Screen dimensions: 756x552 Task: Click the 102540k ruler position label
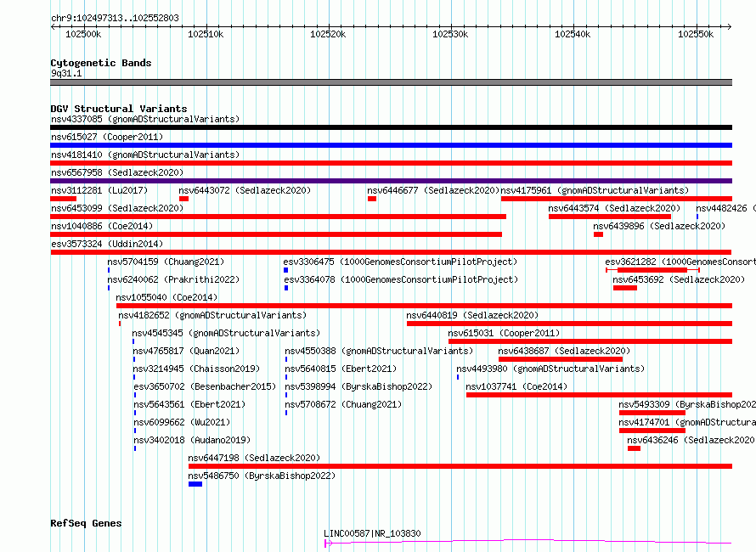[x=573, y=34]
